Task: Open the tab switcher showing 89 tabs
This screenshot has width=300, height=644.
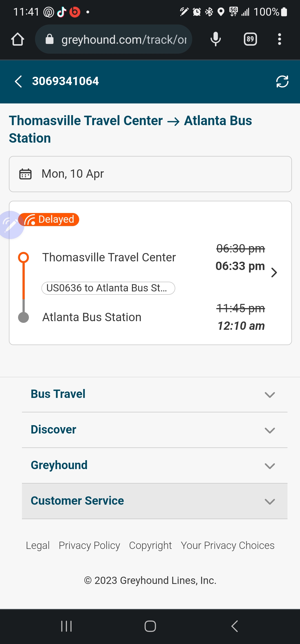Action: click(250, 39)
